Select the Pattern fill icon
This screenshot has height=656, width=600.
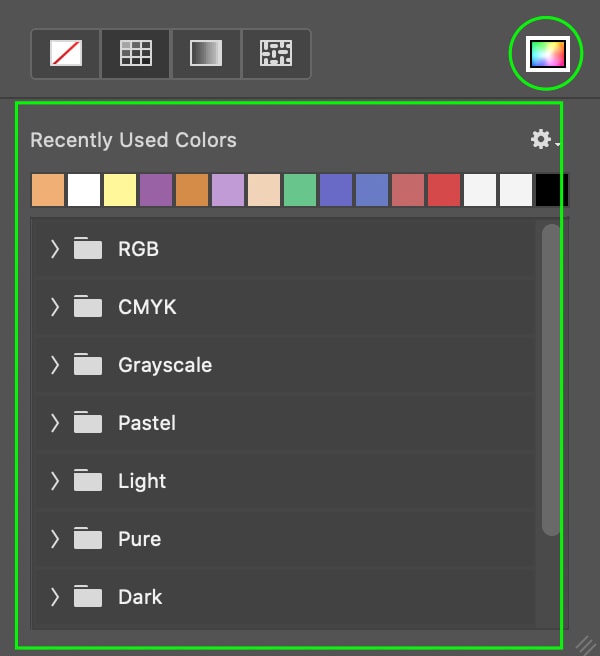pyautogui.click(x=275, y=53)
